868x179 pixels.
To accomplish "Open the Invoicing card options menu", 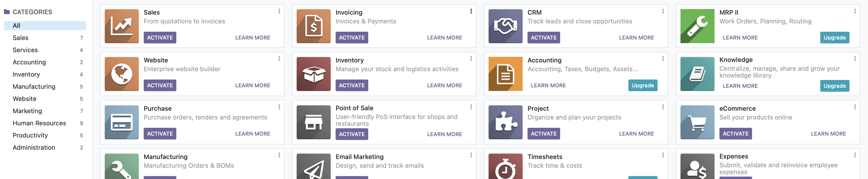I will click(471, 11).
